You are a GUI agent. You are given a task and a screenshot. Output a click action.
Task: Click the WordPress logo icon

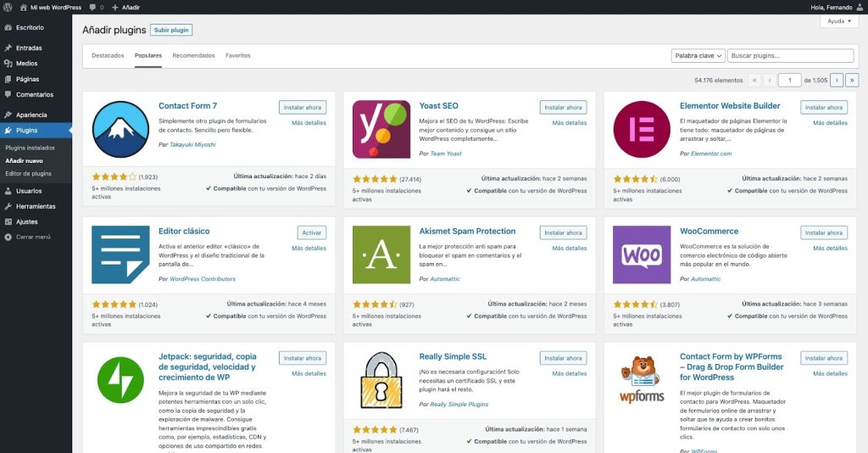click(x=8, y=7)
